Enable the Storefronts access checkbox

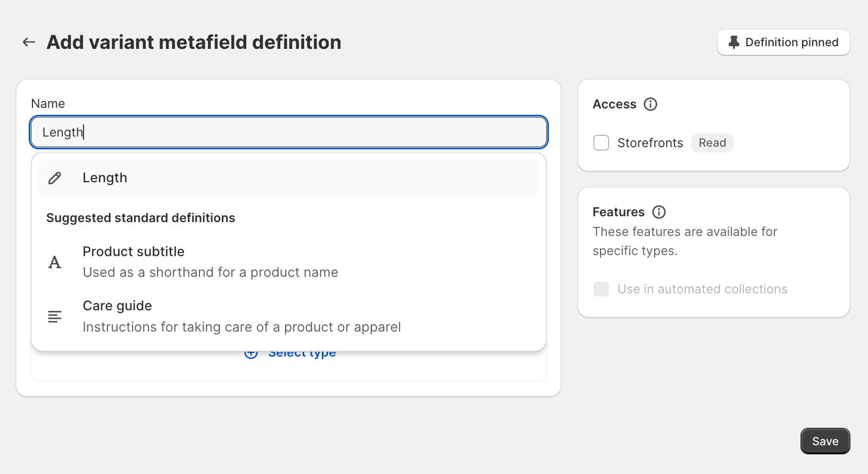pyautogui.click(x=601, y=143)
